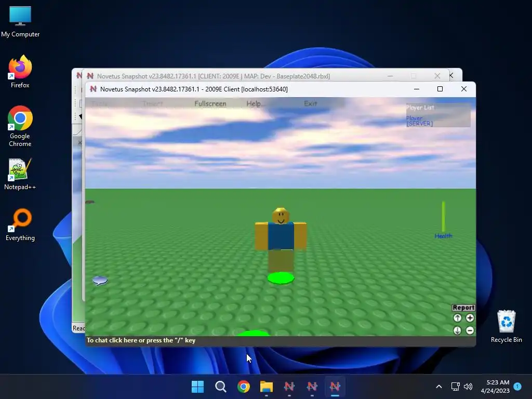
Task: Maximize the 2009E Client window
Action: (440, 89)
